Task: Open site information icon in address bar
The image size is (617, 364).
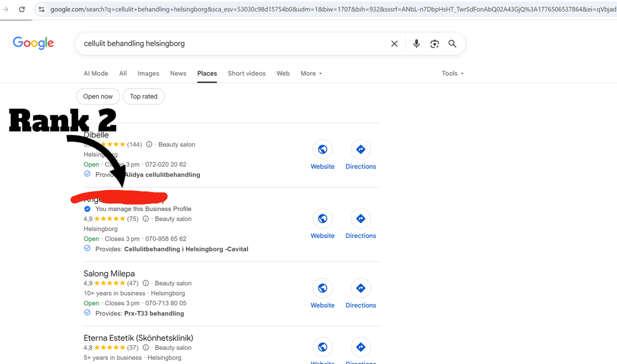Action: click(41, 9)
